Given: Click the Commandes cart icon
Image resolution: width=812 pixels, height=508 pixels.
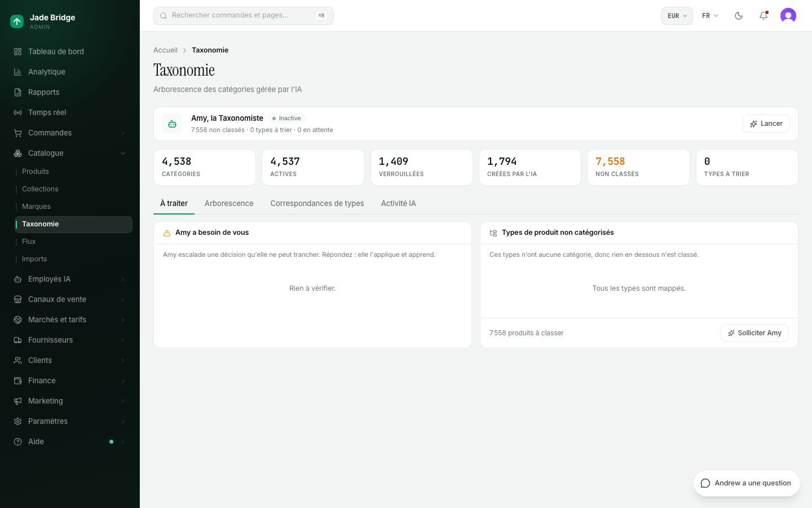Looking at the screenshot, I should pos(17,133).
